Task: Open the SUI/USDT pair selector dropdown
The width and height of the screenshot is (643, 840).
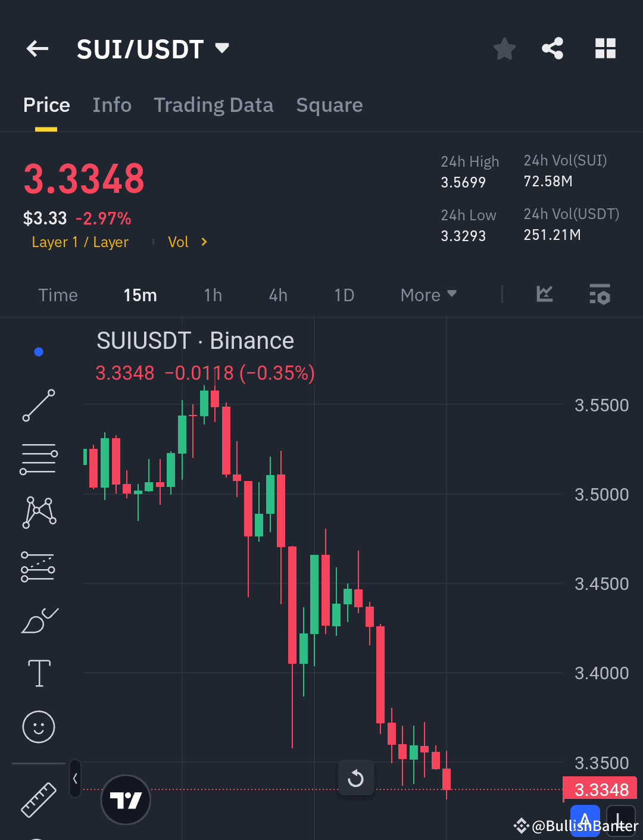Action: [221, 49]
